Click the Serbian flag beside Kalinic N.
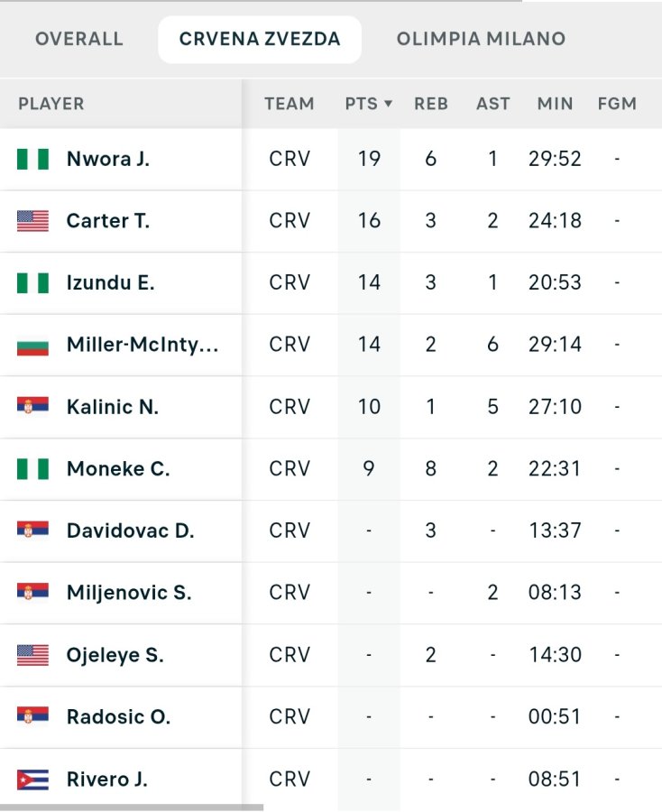This screenshot has height=812, width=662. point(32,406)
